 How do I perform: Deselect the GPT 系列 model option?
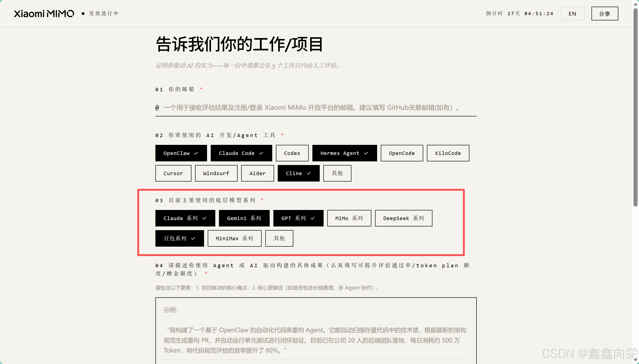point(298,218)
